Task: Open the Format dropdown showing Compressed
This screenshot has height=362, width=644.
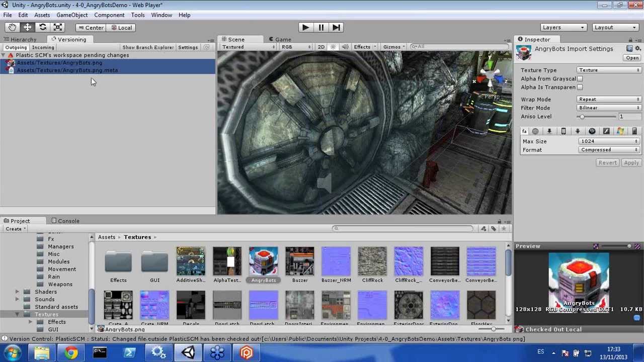Action: tap(608, 149)
